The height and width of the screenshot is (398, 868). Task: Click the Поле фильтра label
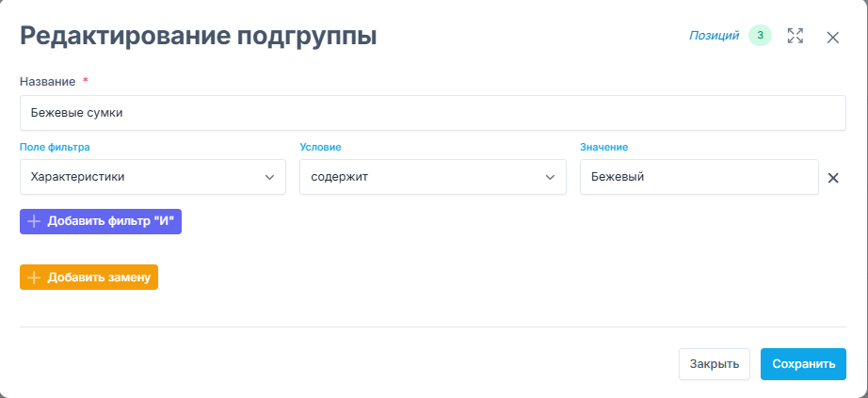click(x=55, y=147)
